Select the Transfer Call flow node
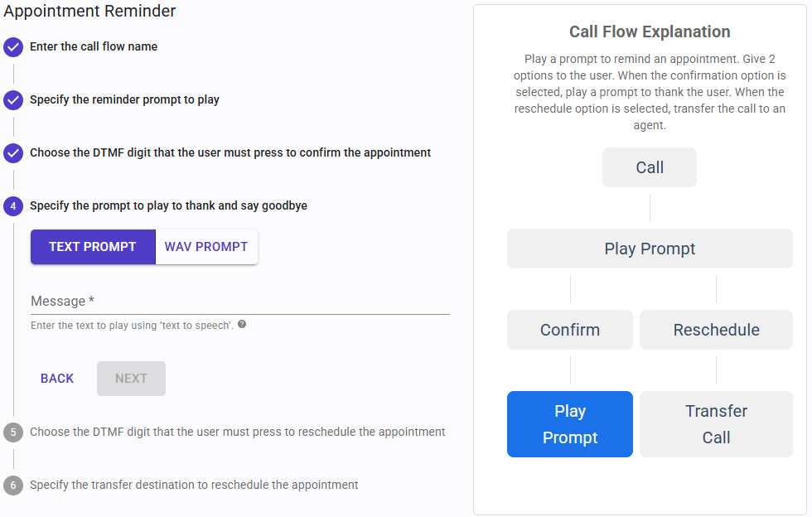812x517 pixels. (716, 424)
